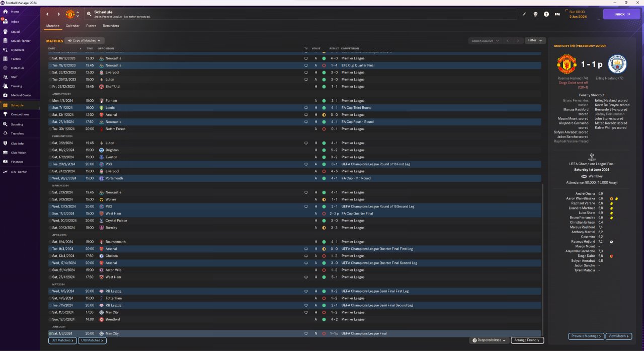This screenshot has height=351, width=644.
Task: Tick the circle on Sat, 3/2/2024 row
Action: pos(50,143)
